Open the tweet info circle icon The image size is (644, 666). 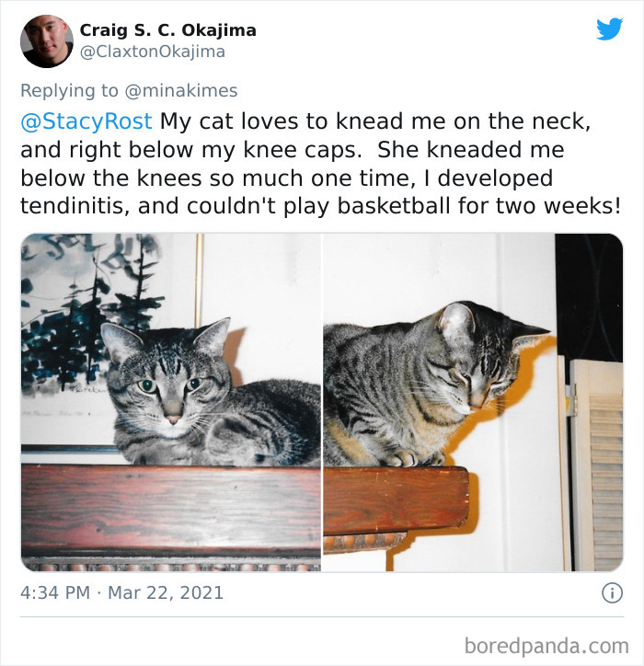[x=612, y=592]
